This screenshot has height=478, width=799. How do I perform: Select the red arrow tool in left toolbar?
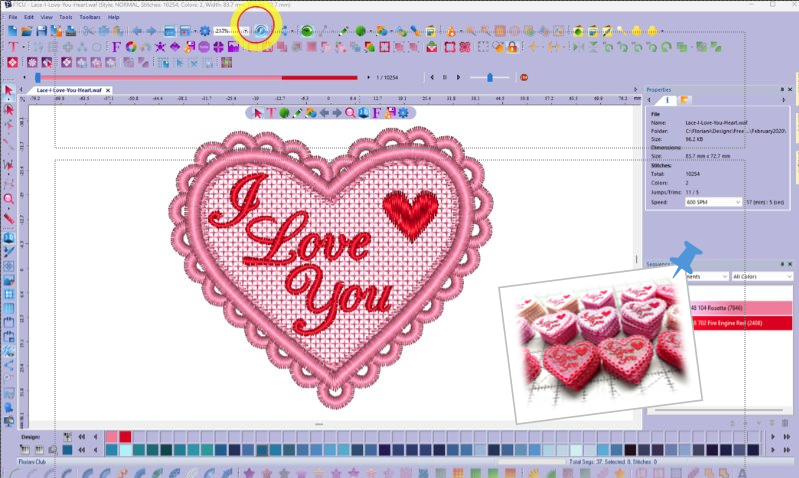pos(9,91)
